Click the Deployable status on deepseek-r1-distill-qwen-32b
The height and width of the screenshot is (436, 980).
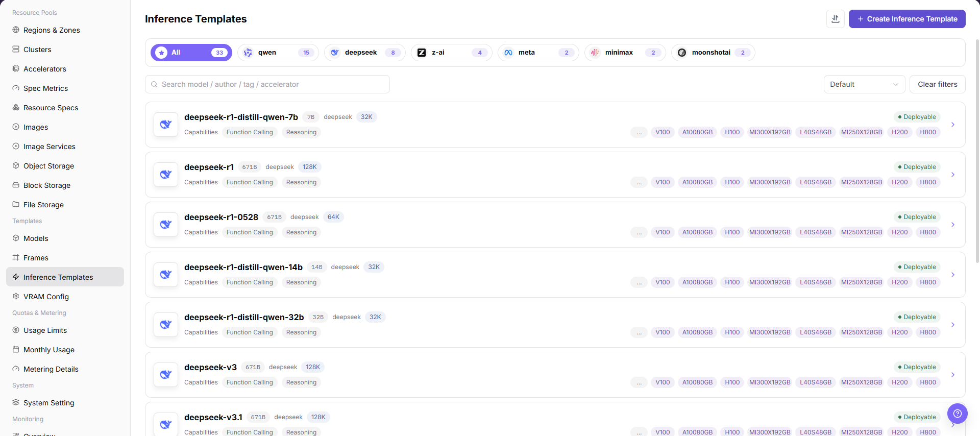tap(917, 317)
